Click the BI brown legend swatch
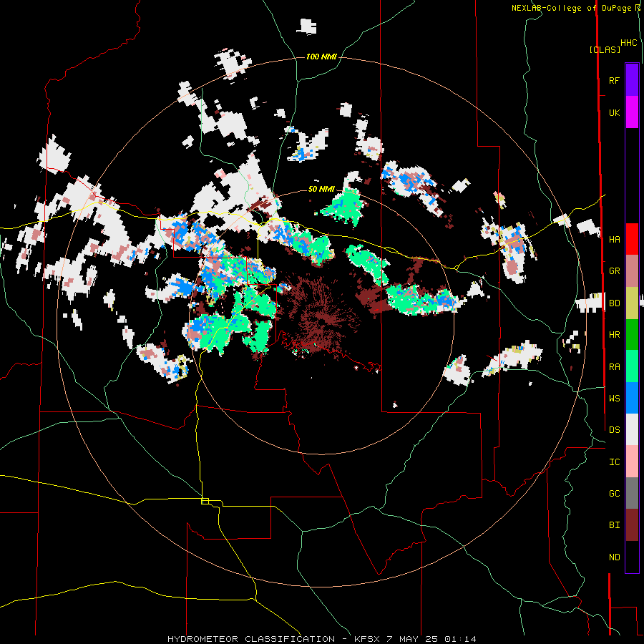The height and width of the screenshot is (644, 644). [x=632, y=525]
